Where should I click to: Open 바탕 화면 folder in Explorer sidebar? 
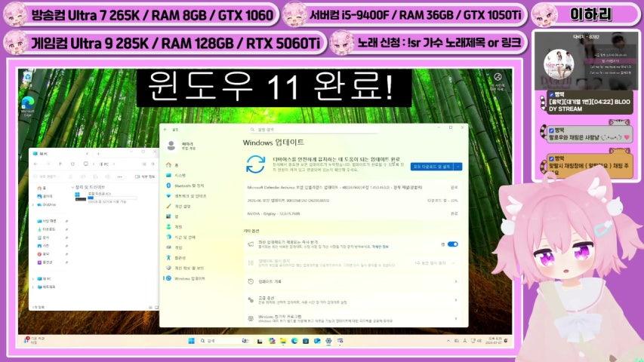(x=47, y=221)
